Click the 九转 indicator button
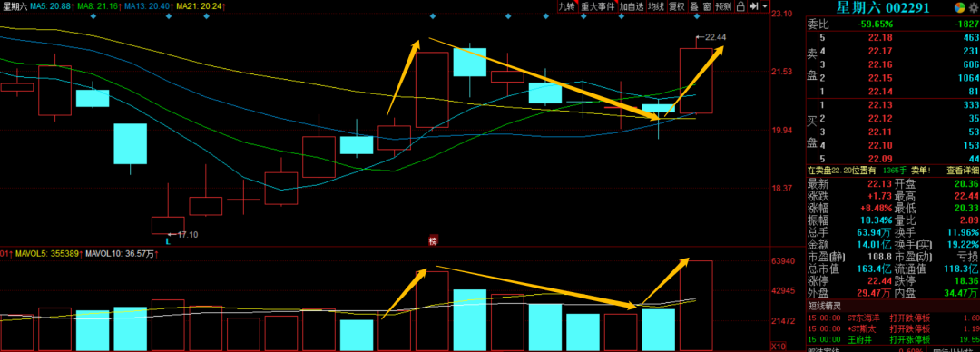 (x=566, y=6)
